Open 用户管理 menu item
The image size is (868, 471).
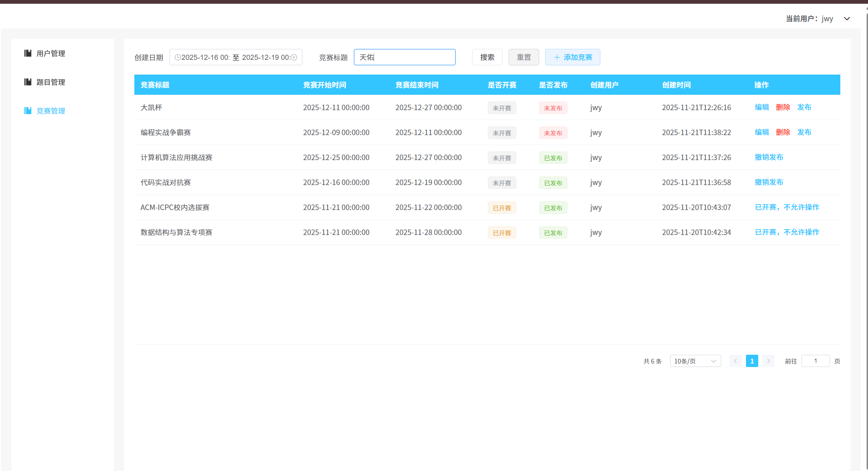click(x=51, y=53)
